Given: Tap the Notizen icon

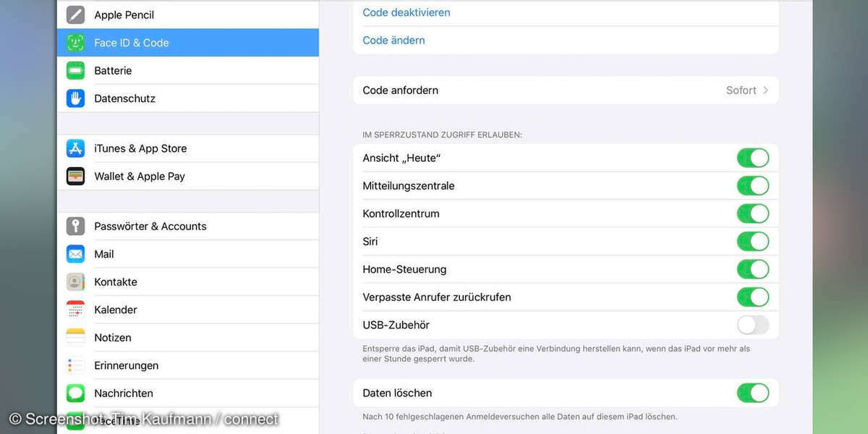Looking at the screenshot, I should [76, 337].
